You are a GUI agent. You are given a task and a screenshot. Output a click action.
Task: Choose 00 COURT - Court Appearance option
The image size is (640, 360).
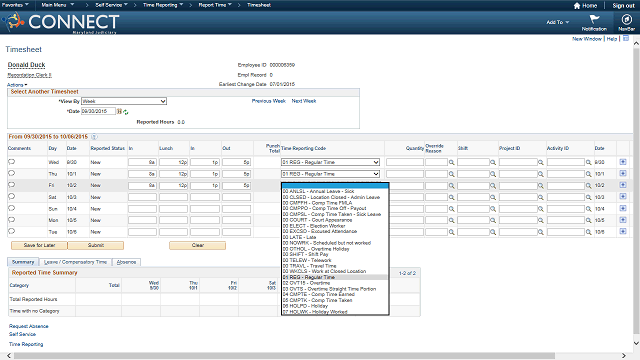tap(317, 220)
